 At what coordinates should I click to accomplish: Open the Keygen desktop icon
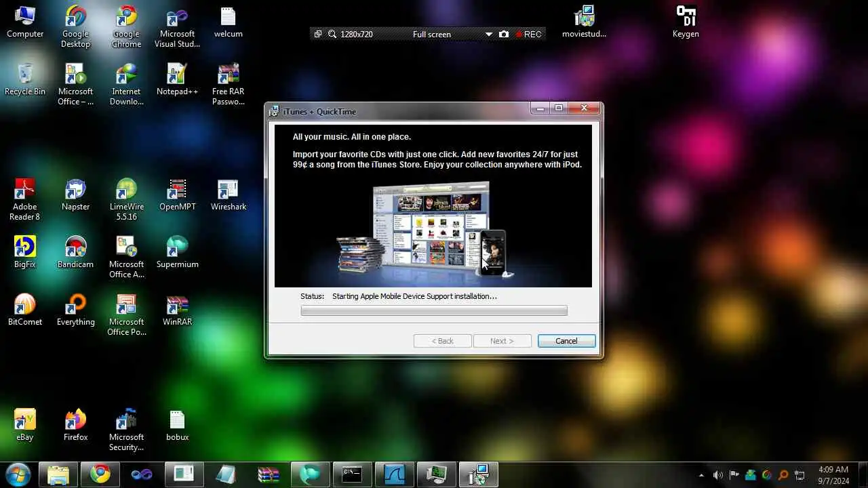[x=686, y=22]
